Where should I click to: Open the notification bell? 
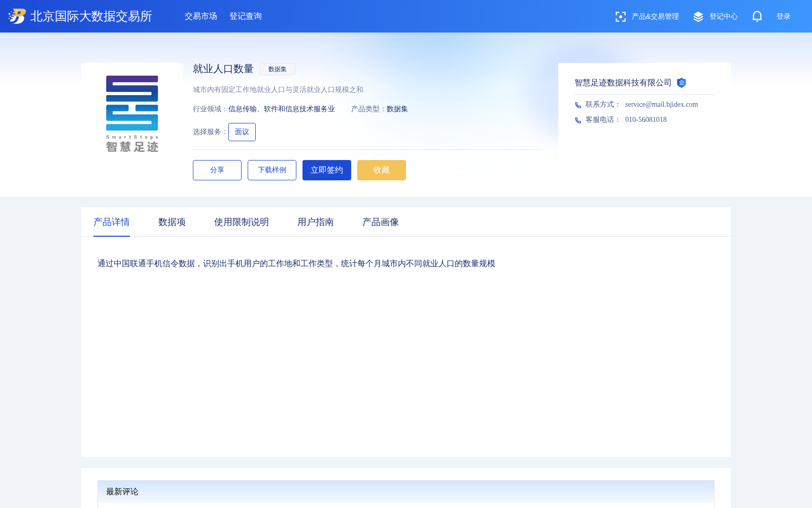click(x=757, y=16)
